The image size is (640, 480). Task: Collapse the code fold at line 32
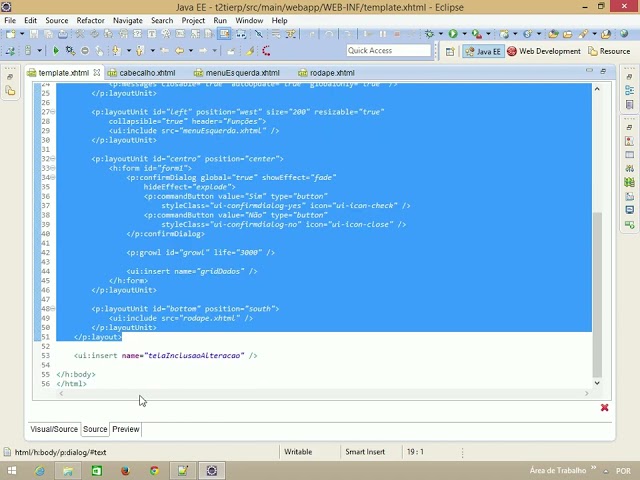[x=53, y=159]
